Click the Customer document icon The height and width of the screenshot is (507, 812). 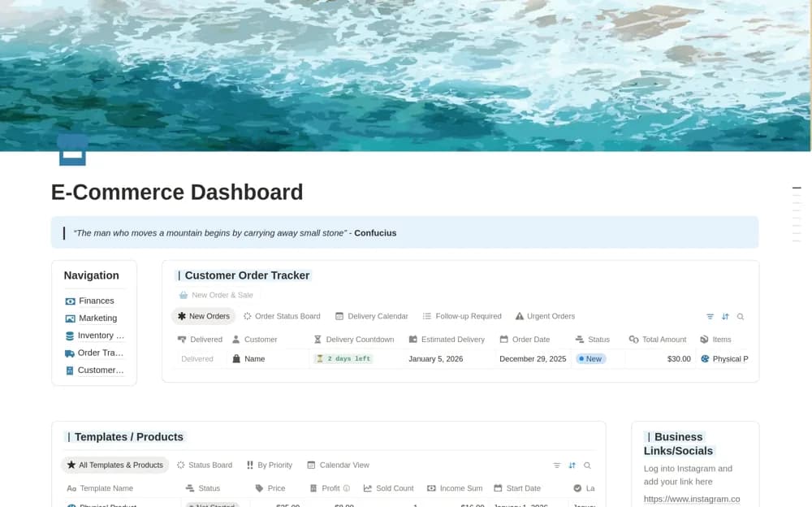click(69, 370)
